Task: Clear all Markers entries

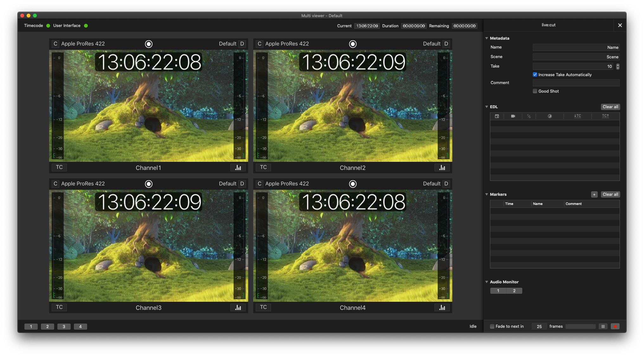Action: 610,194
